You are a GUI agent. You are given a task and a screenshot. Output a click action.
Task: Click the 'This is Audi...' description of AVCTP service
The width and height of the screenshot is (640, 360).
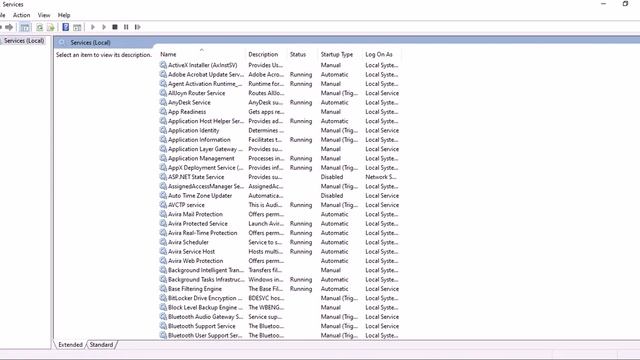click(x=266, y=205)
